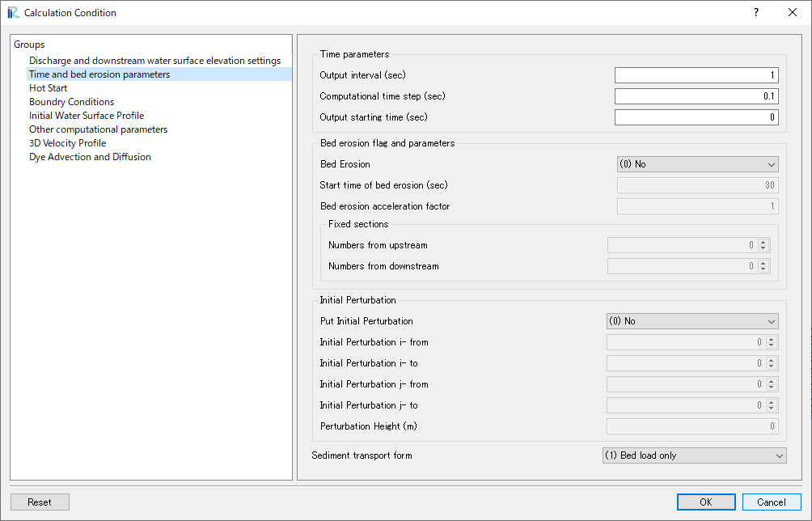Click the Computational time step field

pos(696,95)
